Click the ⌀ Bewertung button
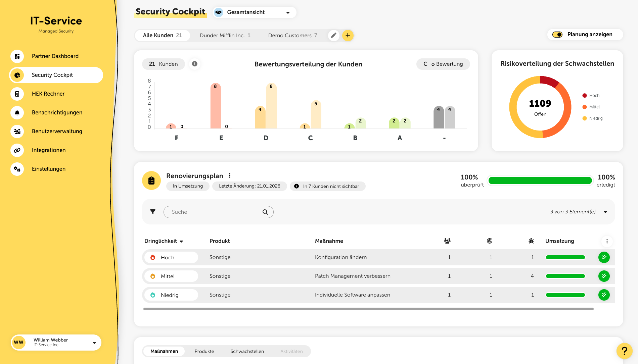Viewport: 638px width, 364px height. tap(443, 64)
